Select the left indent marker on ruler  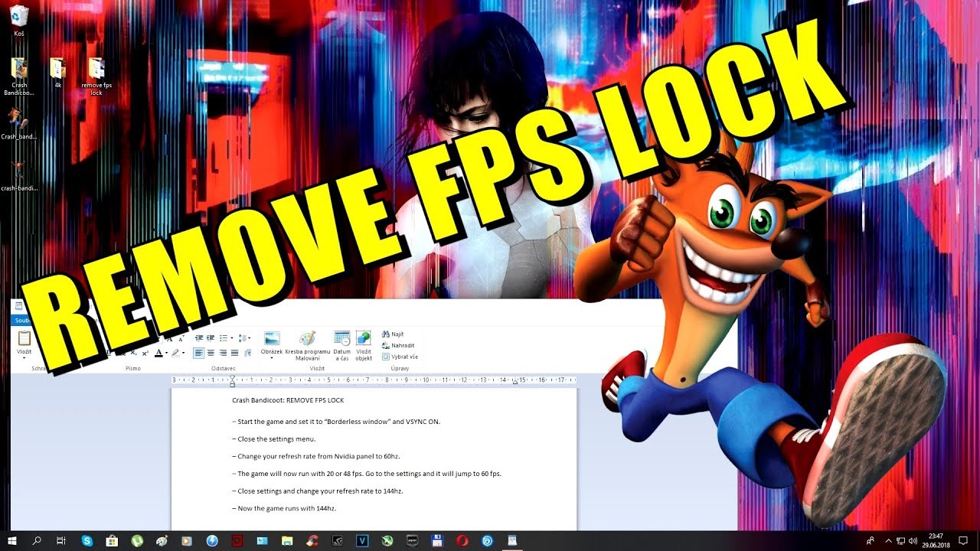[232, 382]
